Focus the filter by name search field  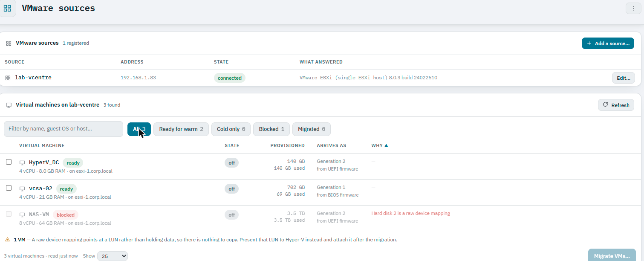tap(64, 129)
